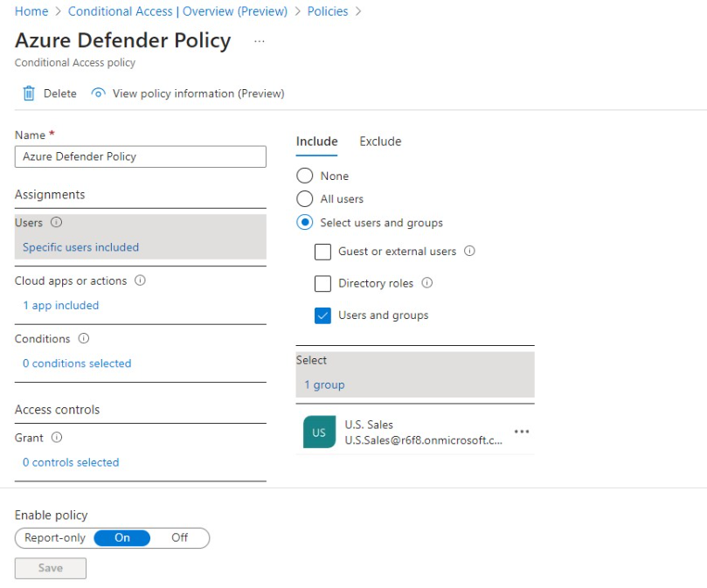
Task: Open 0 controls selected link
Action: [71, 462]
